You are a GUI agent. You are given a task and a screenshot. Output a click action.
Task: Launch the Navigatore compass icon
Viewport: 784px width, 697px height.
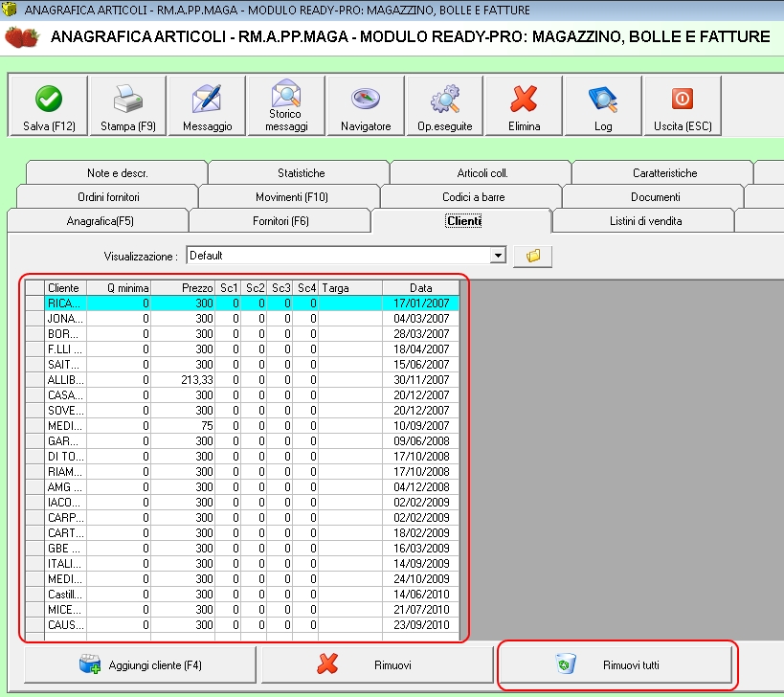coord(366,99)
